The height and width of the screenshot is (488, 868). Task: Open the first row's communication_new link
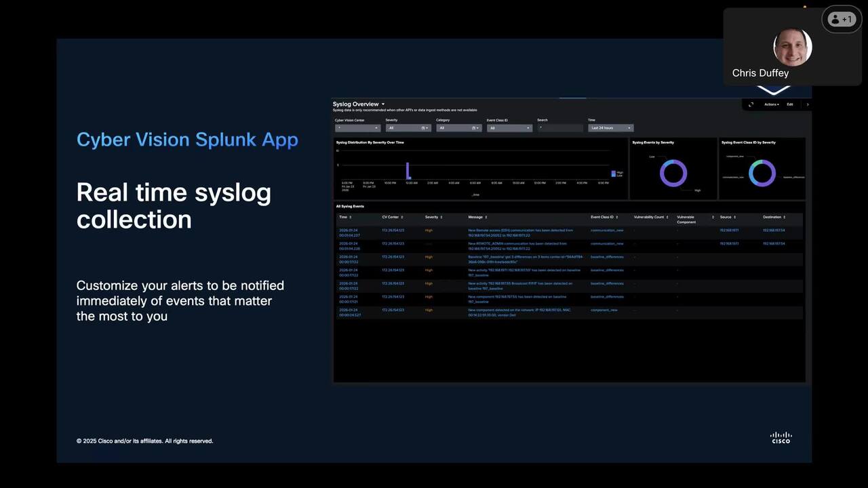(x=607, y=230)
